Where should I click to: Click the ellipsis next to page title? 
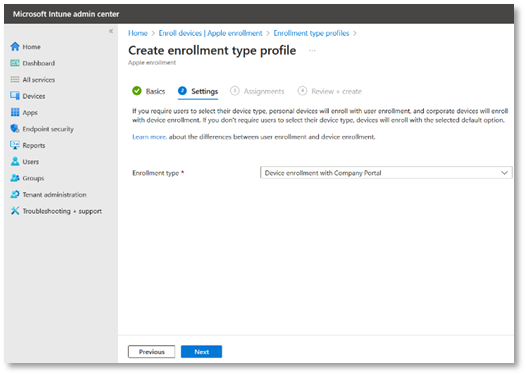point(312,51)
